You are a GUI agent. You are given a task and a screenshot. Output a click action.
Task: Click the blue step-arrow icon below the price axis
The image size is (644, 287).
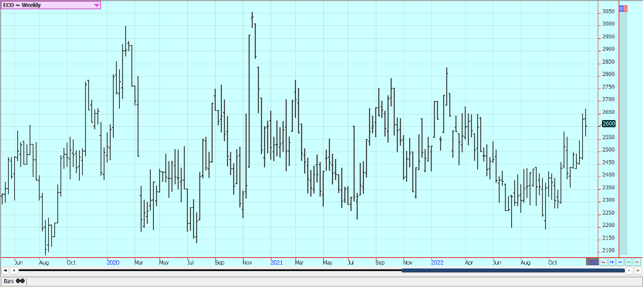[612, 262]
